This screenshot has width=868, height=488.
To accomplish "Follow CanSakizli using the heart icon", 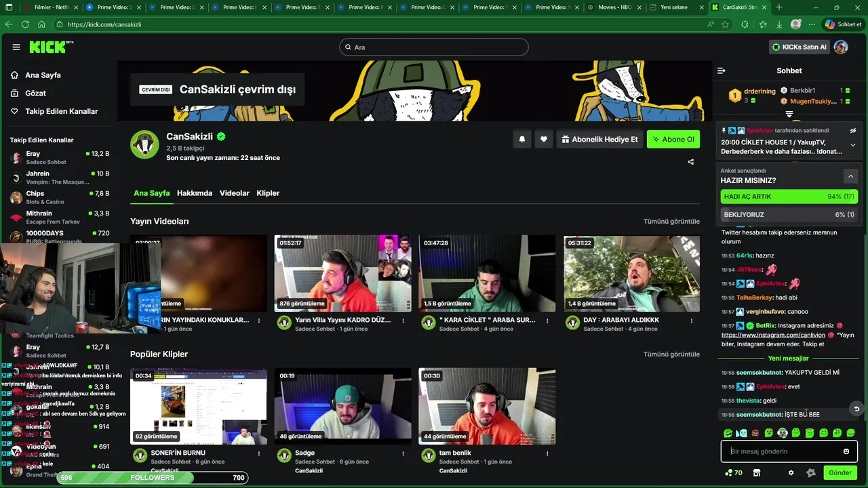I will pyautogui.click(x=544, y=139).
